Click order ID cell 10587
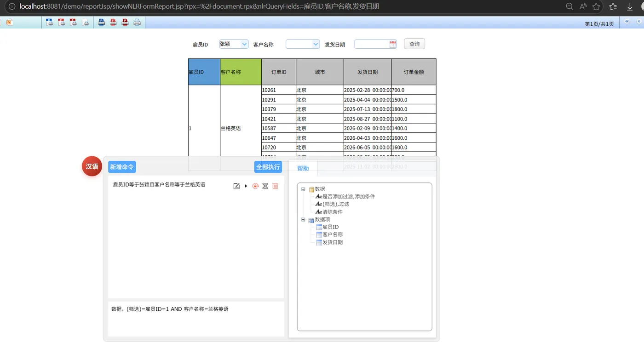 click(279, 128)
